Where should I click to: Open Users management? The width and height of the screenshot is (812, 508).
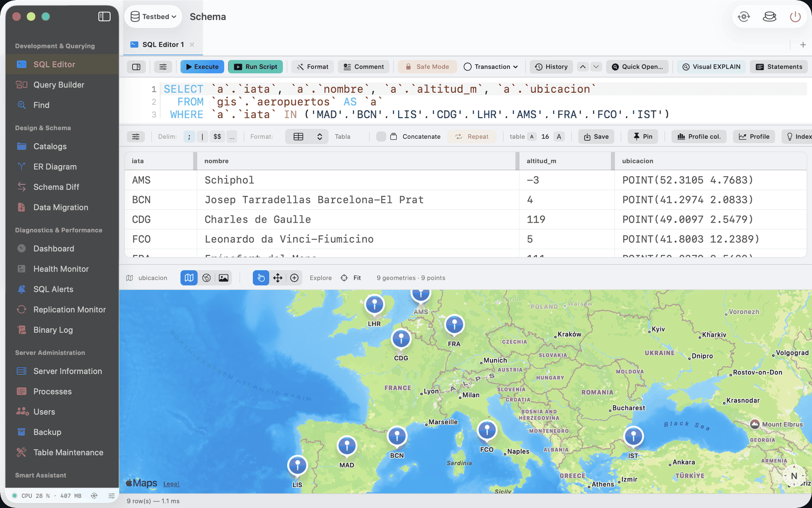[62, 412]
